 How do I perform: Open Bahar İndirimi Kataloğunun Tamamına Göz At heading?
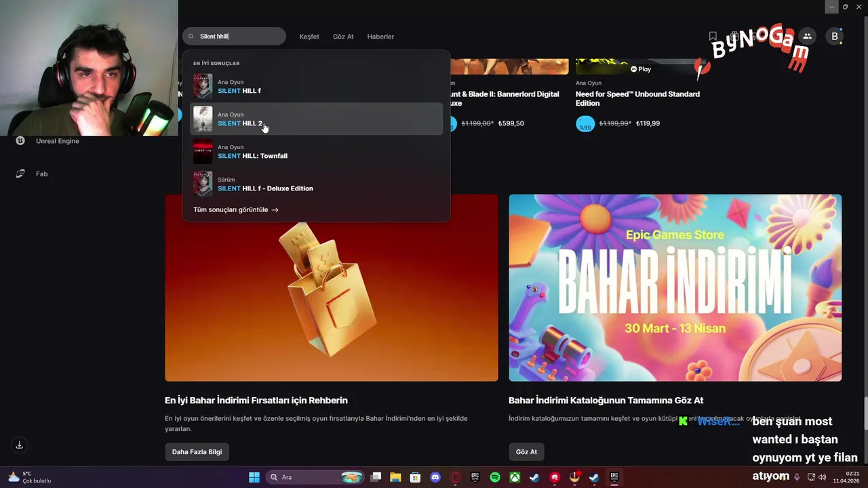[606, 401]
